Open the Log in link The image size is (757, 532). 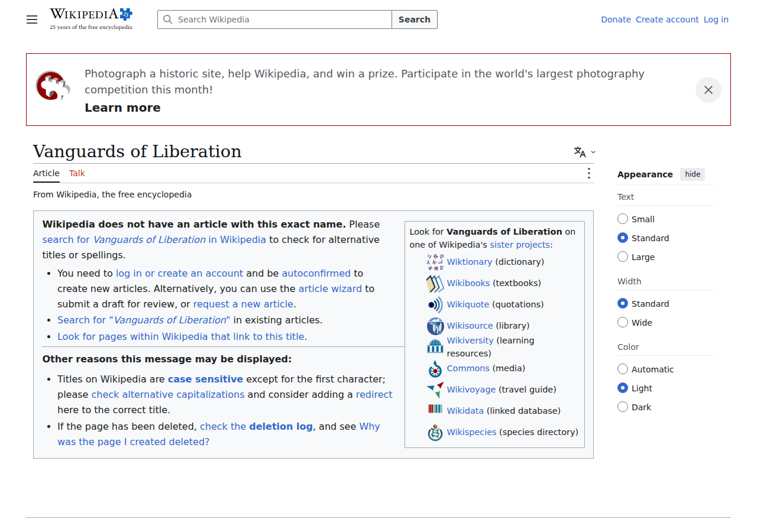tap(716, 20)
